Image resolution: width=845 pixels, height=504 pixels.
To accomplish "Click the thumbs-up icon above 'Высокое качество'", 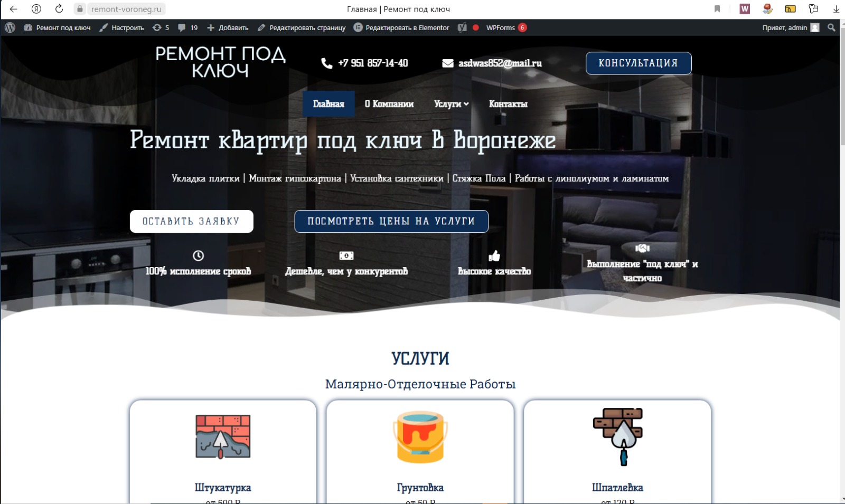I will point(494,255).
